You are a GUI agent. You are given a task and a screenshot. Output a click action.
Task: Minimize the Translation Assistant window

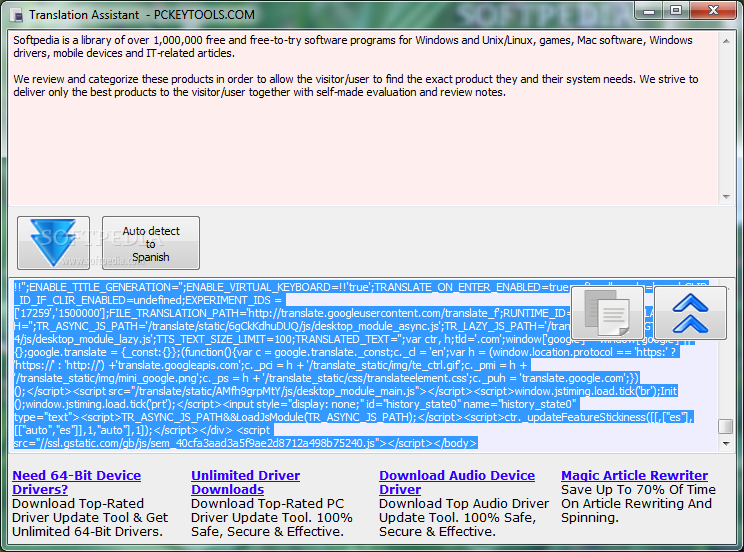[x=649, y=10]
